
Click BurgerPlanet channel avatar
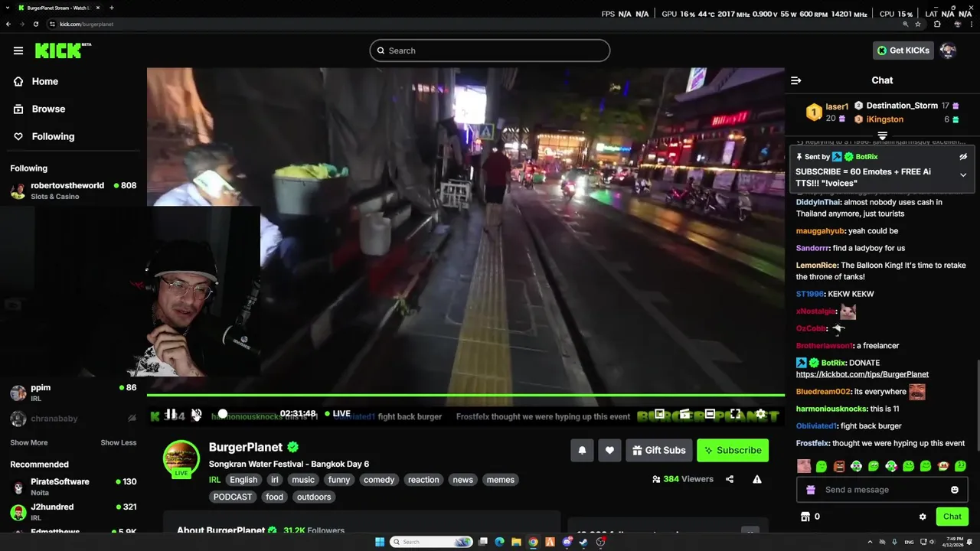coord(181,458)
